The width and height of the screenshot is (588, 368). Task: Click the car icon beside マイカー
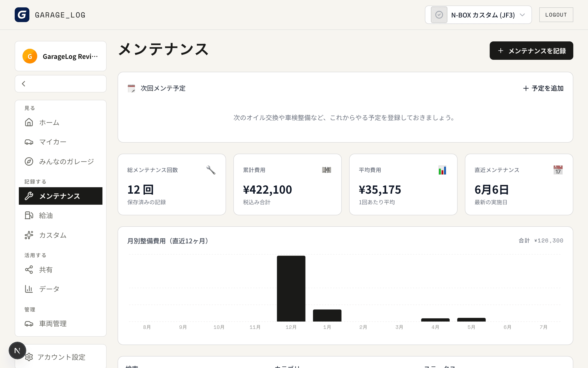tap(29, 142)
